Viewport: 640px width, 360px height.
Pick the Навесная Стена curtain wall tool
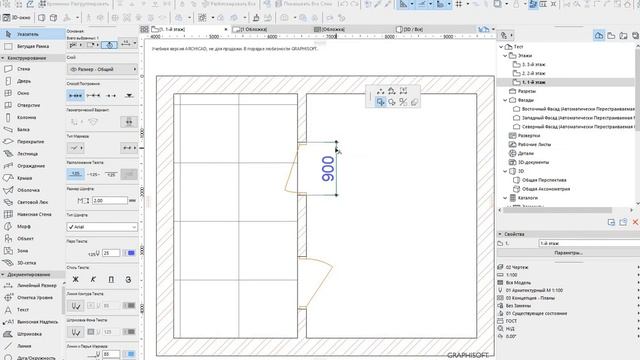[x=33, y=214]
